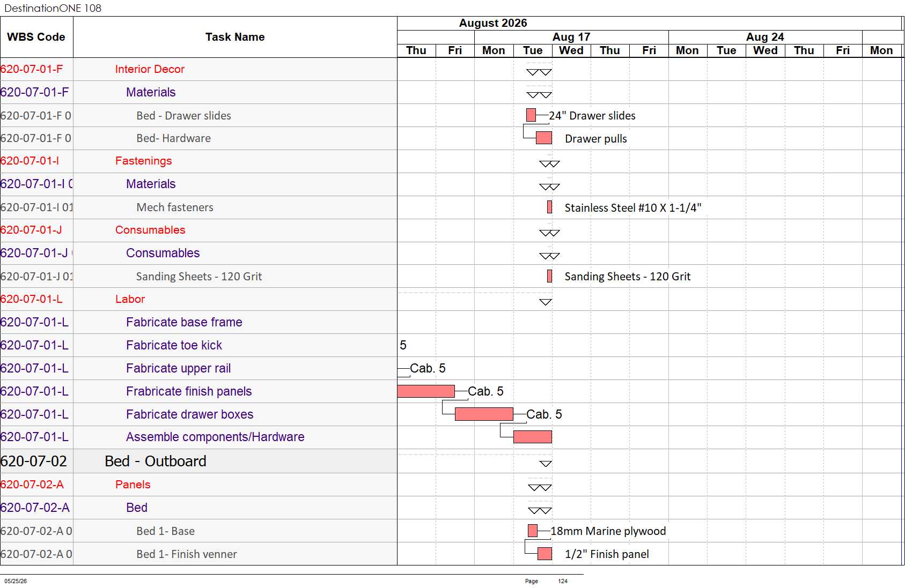Click the summary triangle in Bed - Outboard row
Image resolution: width=905 pixels, height=588 pixels.
[x=546, y=464]
